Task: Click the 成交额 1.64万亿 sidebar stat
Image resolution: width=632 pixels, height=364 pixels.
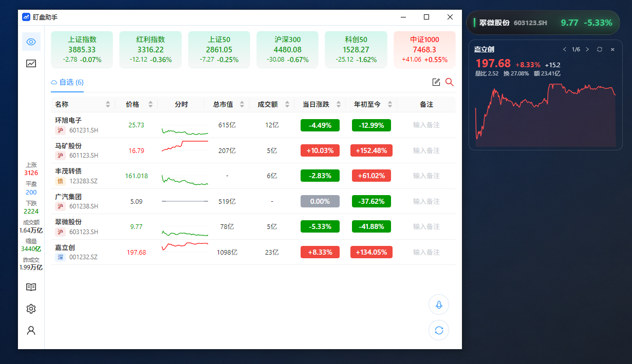Action: [x=31, y=226]
